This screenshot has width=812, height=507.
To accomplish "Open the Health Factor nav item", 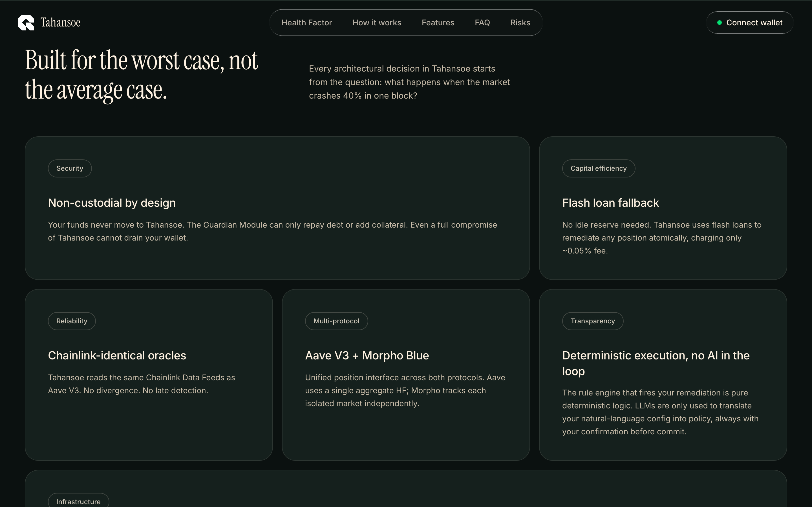I will click(x=307, y=23).
